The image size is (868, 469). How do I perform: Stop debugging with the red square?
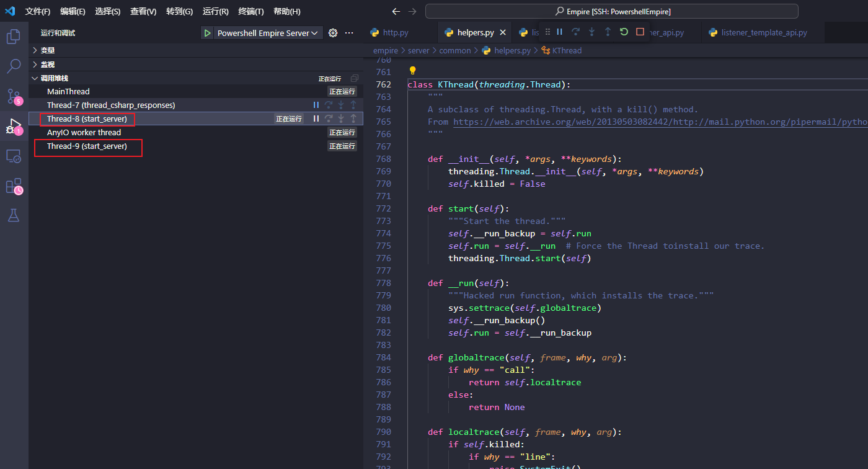[640, 32]
